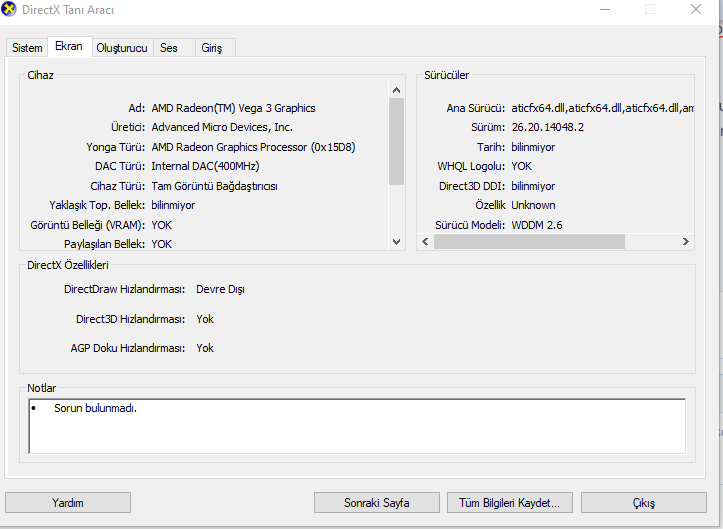
Task: Click the 'Sürücü Modeli:' label
Action: tap(470, 225)
